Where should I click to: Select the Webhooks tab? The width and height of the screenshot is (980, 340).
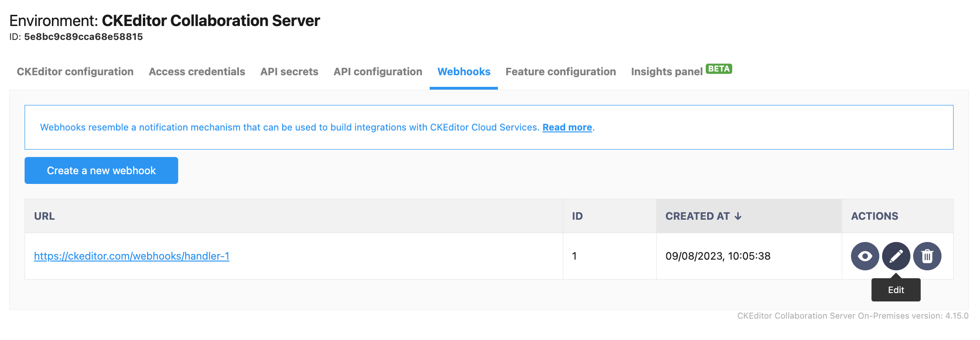pyautogui.click(x=464, y=72)
